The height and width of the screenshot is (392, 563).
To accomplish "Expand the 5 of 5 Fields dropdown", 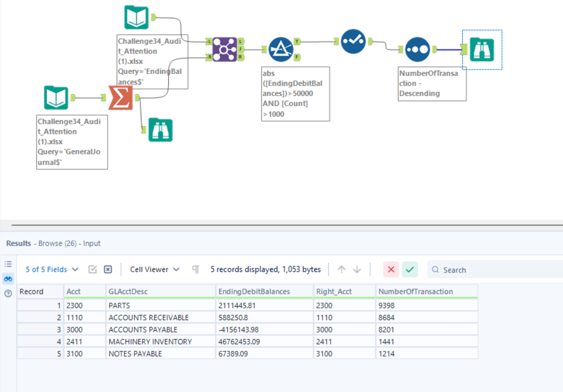I will point(52,269).
